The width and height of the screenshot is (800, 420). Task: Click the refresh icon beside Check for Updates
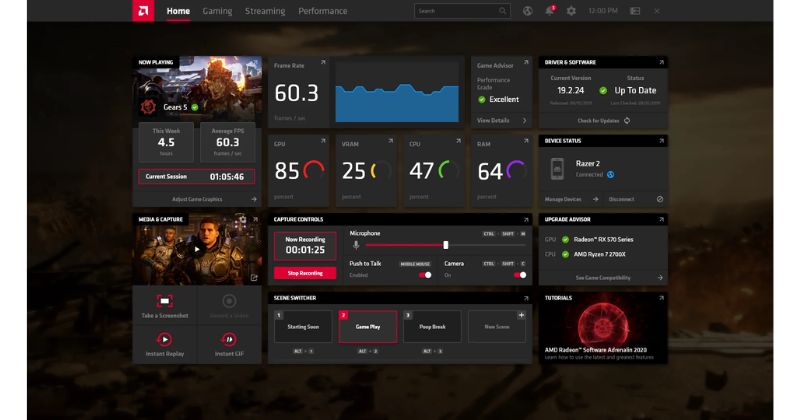click(627, 120)
